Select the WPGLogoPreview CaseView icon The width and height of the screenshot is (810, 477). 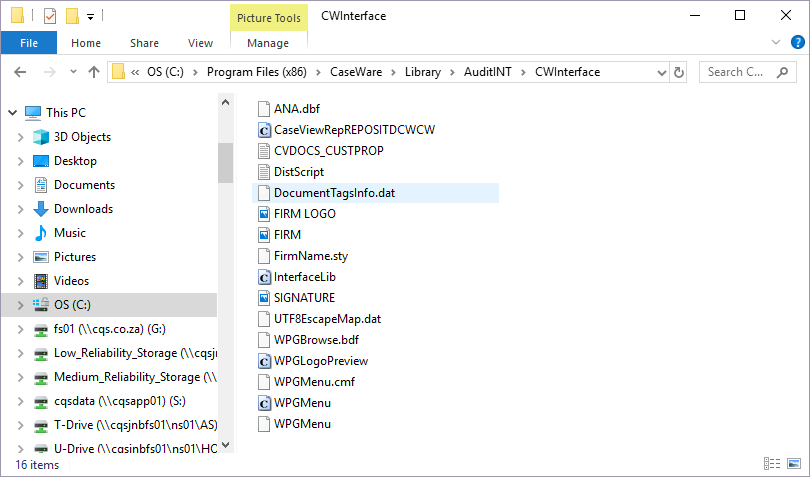264,361
